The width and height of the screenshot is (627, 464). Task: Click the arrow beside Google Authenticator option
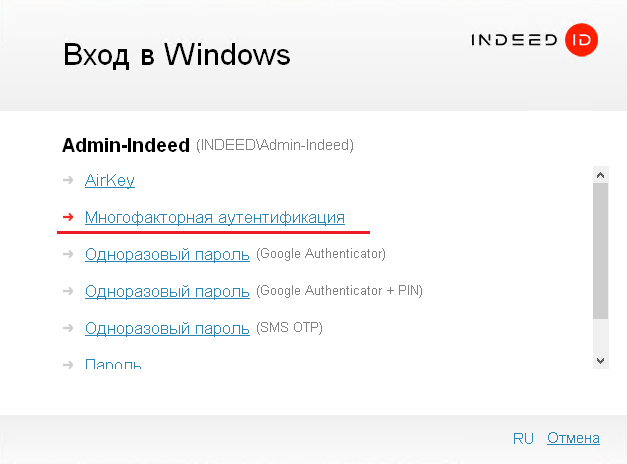67,254
